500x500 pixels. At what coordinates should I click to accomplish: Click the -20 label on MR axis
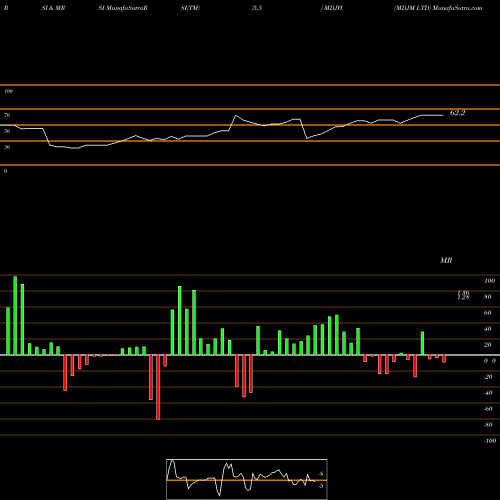click(x=488, y=377)
